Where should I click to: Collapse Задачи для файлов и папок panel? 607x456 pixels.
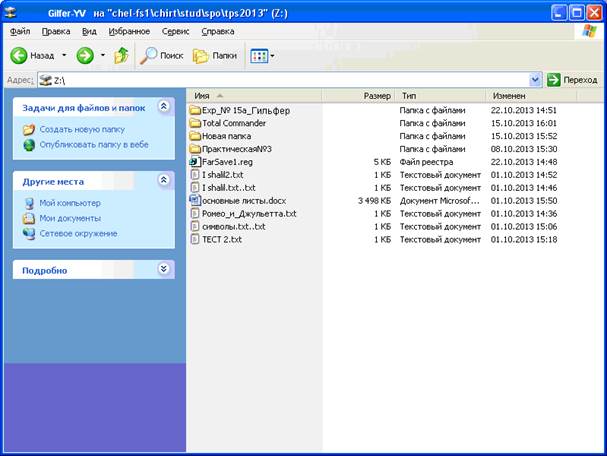coord(164,106)
